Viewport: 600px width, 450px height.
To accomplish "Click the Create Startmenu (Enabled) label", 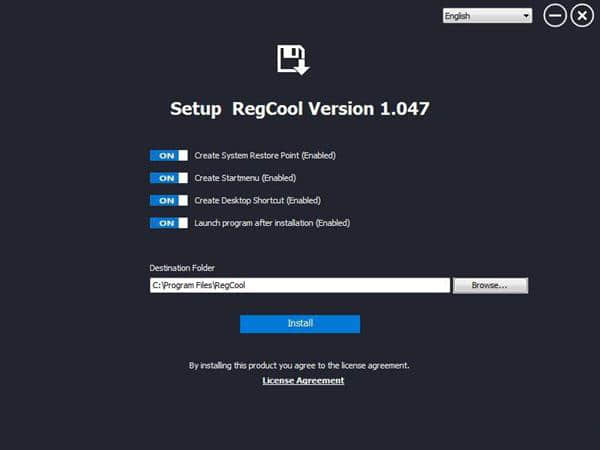I will (x=246, y=178).
